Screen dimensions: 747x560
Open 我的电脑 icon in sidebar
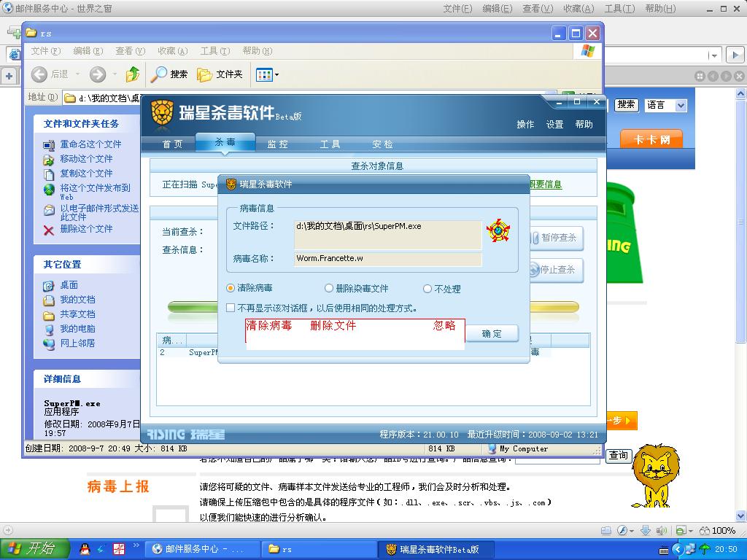point(49,330)
